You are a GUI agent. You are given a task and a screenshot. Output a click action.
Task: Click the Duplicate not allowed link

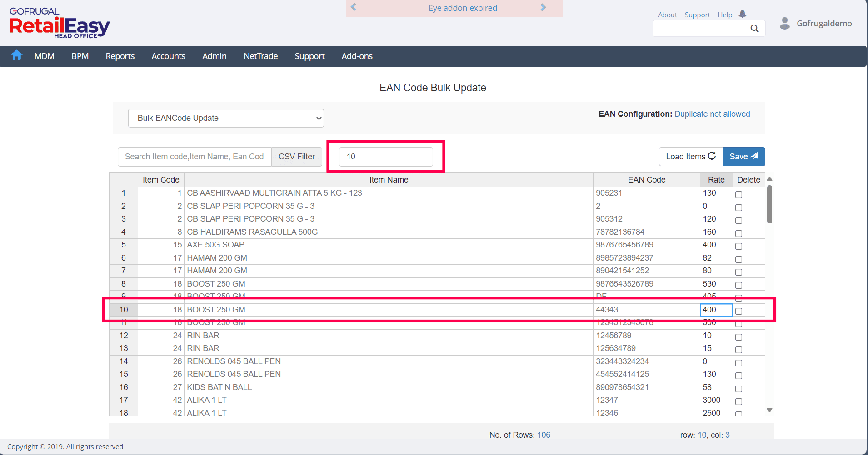(712, 114)
